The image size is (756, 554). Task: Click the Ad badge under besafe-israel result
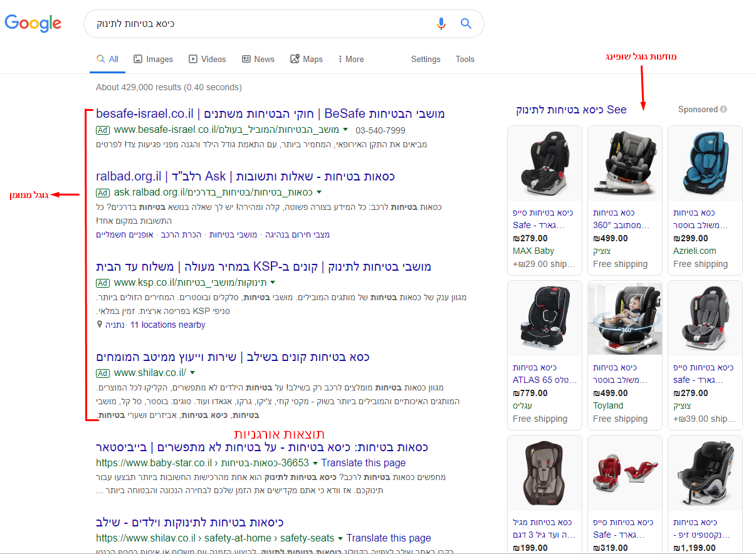click(x=103, y=130)
